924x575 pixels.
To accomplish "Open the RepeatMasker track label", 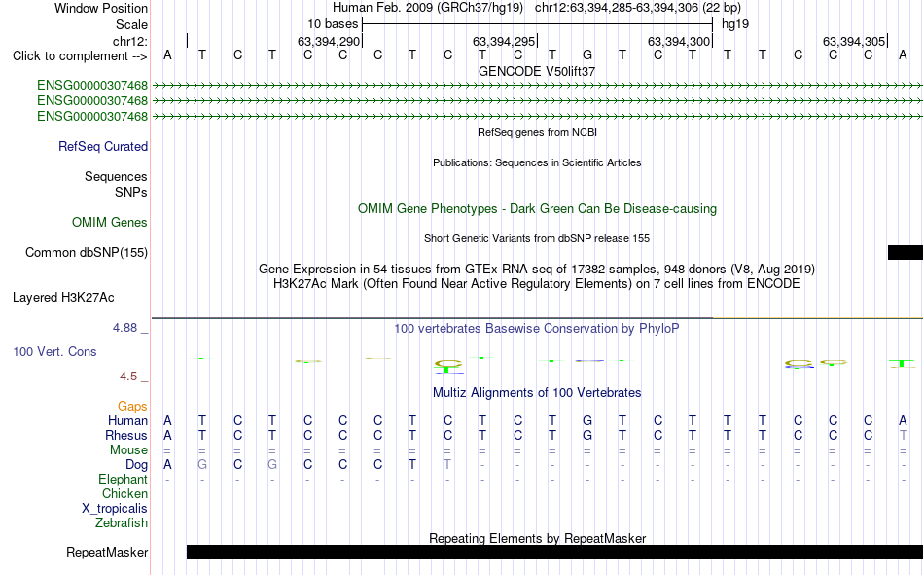I will [107, 552].
